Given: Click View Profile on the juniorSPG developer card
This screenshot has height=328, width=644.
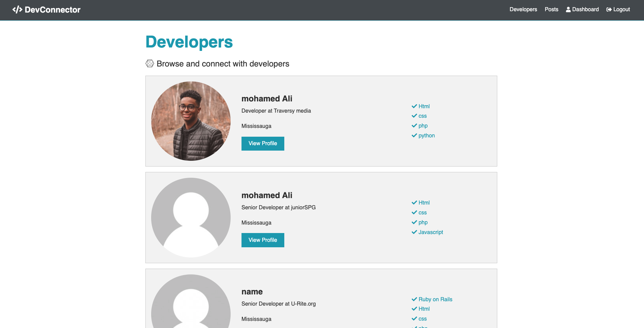Looking at the screenshot, I should 263,240.
